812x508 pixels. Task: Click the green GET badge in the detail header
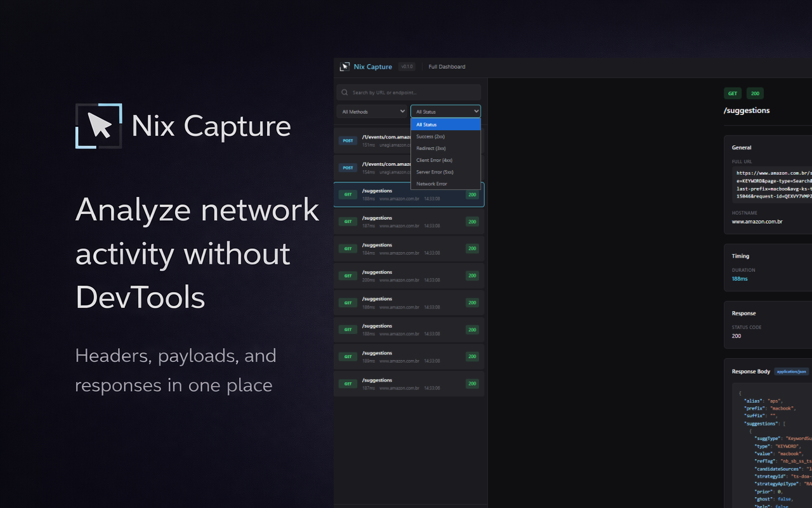coord(733,93)
